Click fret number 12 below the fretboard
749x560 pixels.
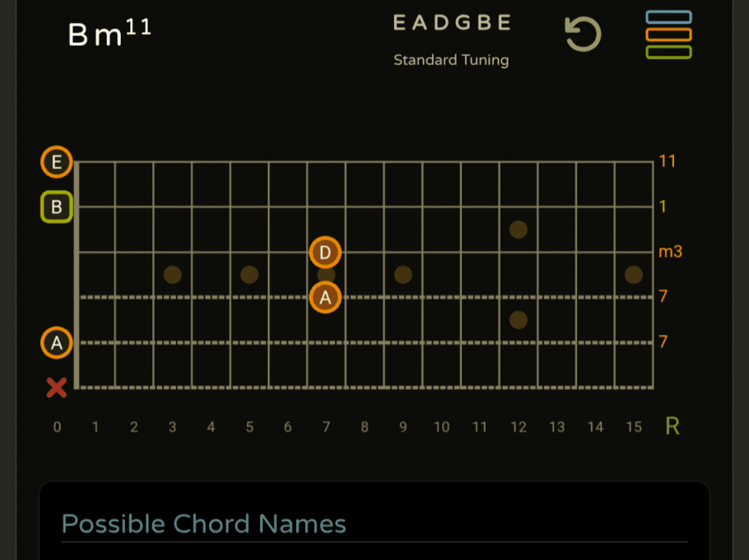point(518,427)
